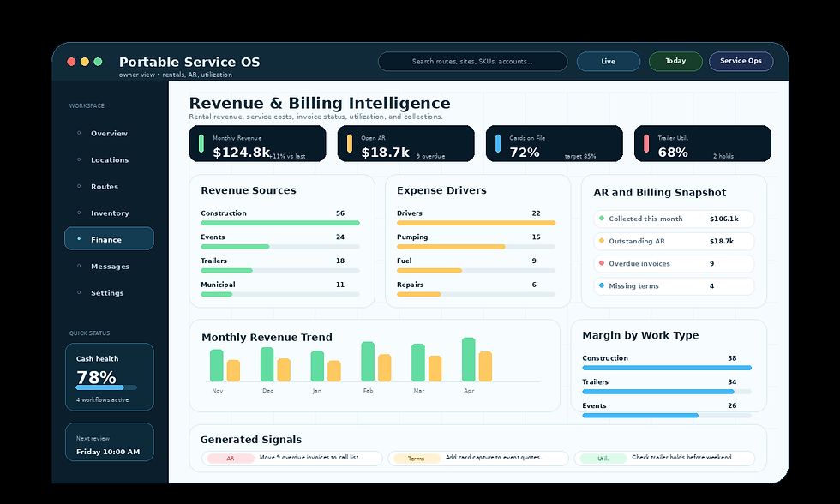Click the red Trailer Util indicator pill
This screenshot has width=840, height=504.
tap(646, 143)
